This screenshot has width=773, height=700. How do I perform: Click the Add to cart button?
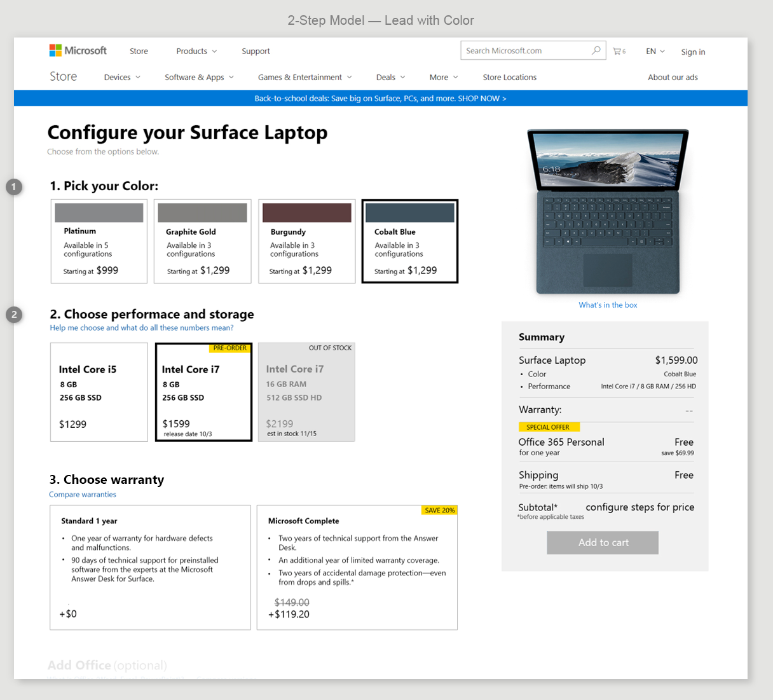click(603, 542)
